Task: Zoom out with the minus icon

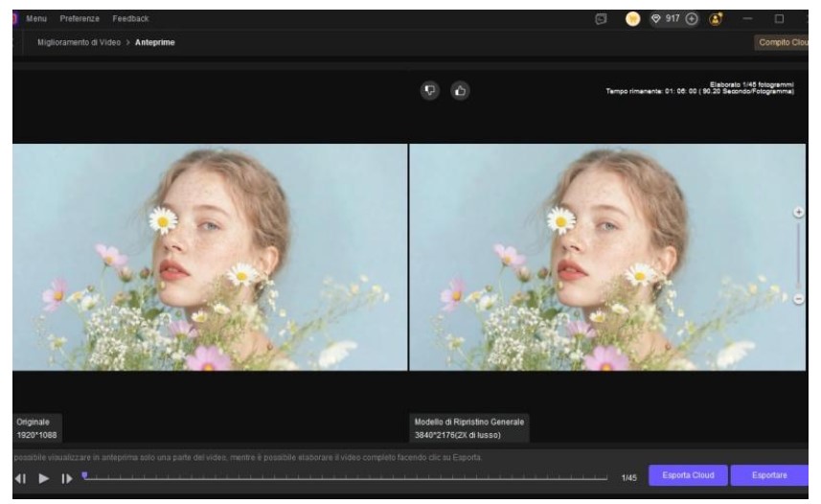Action: 798,299
